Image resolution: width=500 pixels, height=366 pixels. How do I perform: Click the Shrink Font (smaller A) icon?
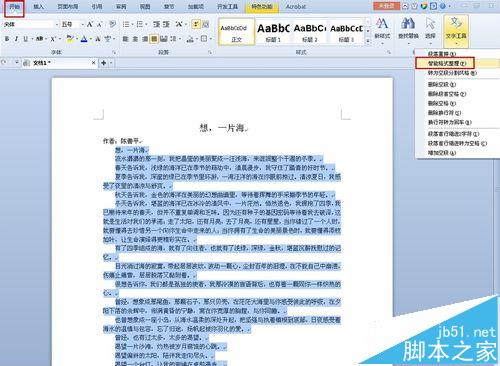point(99,25)
